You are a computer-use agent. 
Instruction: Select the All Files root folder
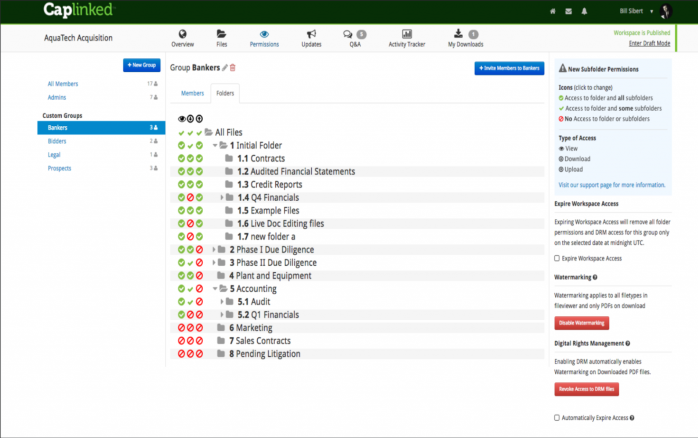(x=228, y=132)
